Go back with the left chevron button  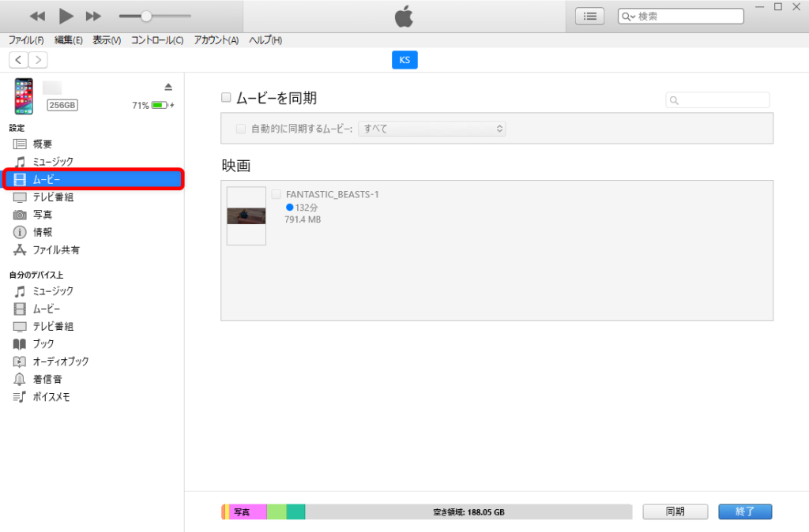(x=19, y=60)
